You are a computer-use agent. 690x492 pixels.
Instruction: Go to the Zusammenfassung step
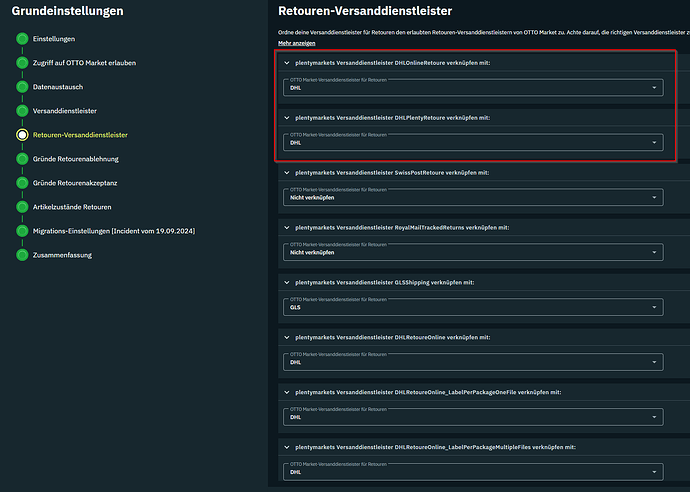[x=62, y=255]
